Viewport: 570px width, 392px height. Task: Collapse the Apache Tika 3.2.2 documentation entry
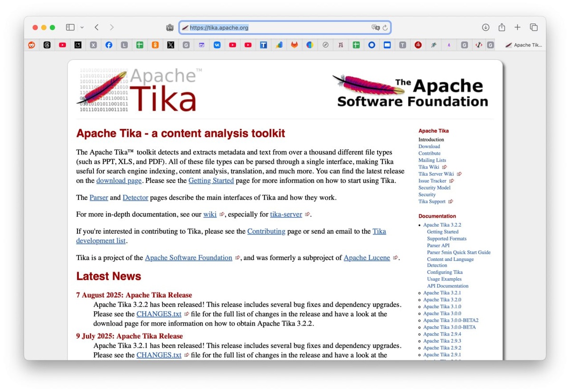click(442, 225)
